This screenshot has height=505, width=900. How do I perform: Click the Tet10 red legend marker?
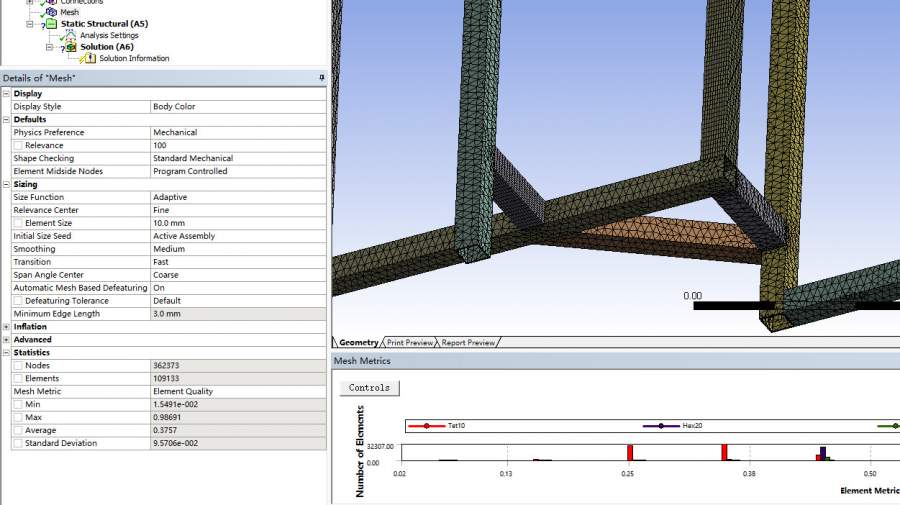click(x=426, y=426)
